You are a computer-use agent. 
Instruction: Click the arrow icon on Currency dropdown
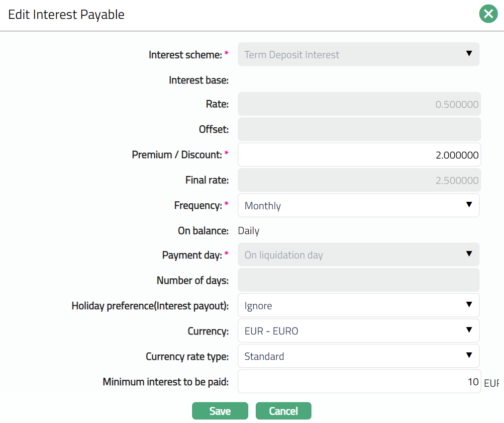(469, 330)
